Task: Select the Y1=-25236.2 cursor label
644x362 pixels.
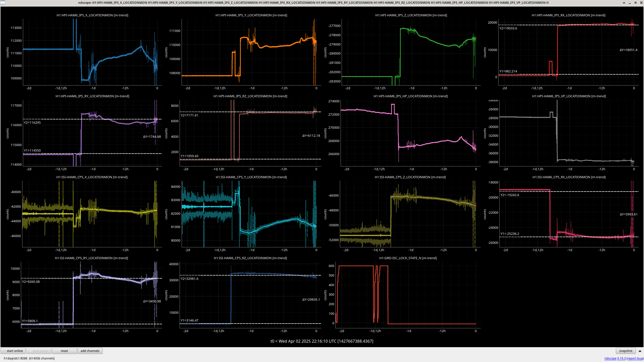Action: click(x=510, y=234)
